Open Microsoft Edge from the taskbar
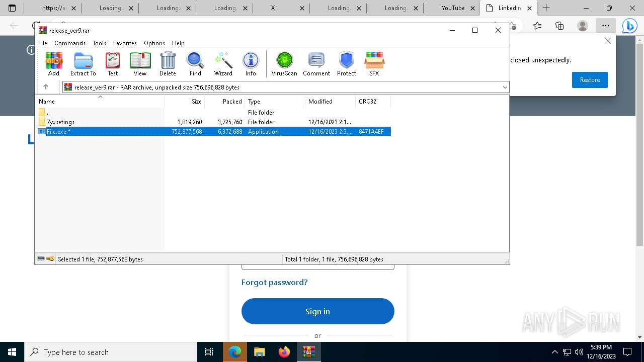644x362 pixels. [x=235, y=352]
